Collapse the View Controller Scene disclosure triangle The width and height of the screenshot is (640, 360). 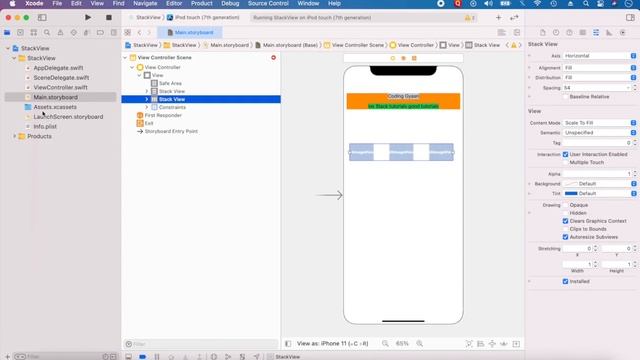click(125, 58)
